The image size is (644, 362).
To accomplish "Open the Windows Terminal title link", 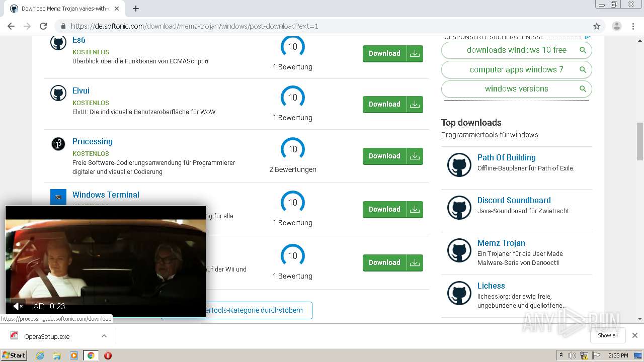I will click(x=106, y=195).
